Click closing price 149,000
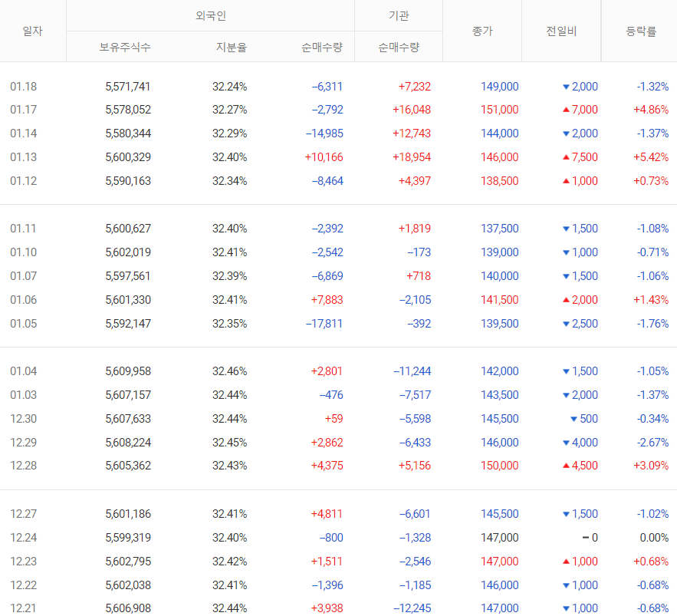Viewport: 677px width, 616px height. (500, 87)
